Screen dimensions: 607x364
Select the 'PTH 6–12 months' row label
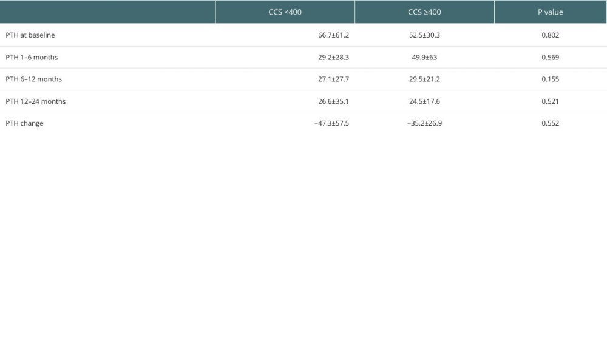[x=33, y=79]
